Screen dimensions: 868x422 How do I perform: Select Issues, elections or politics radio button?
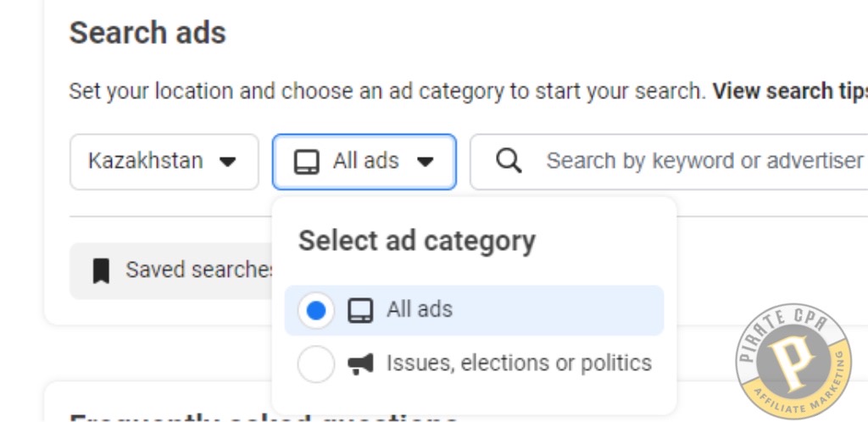coord(316,364)
